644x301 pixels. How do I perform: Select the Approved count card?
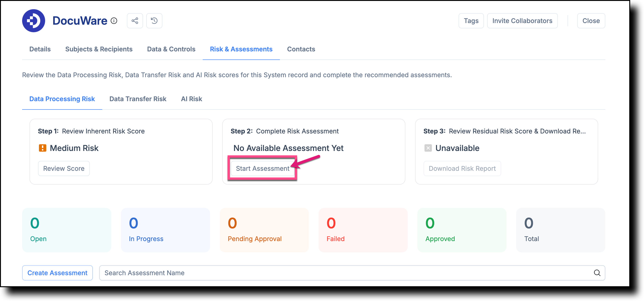462,230
